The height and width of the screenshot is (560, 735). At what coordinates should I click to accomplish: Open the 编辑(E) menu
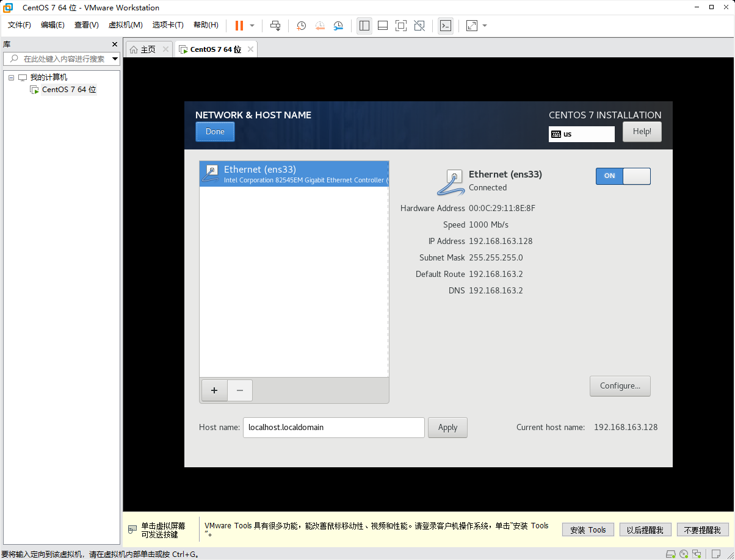52,25
